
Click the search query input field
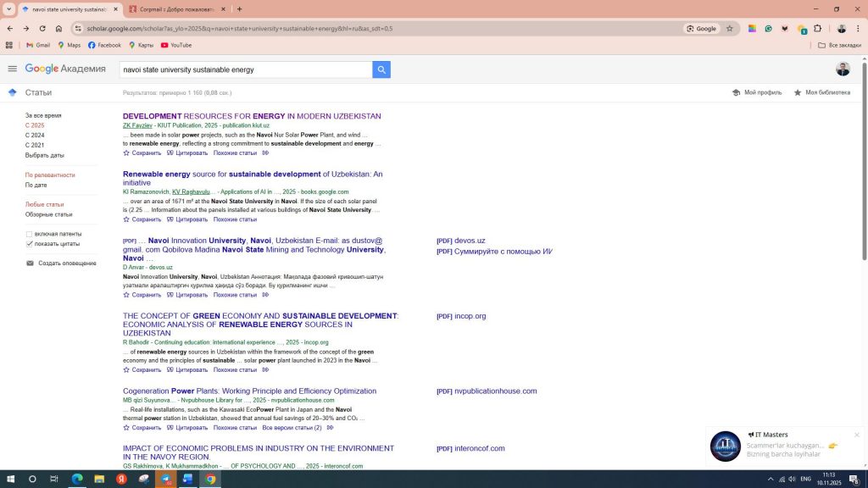245,69
